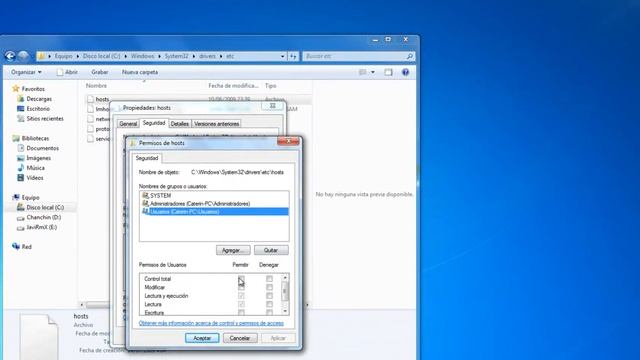Open the Explorer help question mark icon

(x=405, y=72)
